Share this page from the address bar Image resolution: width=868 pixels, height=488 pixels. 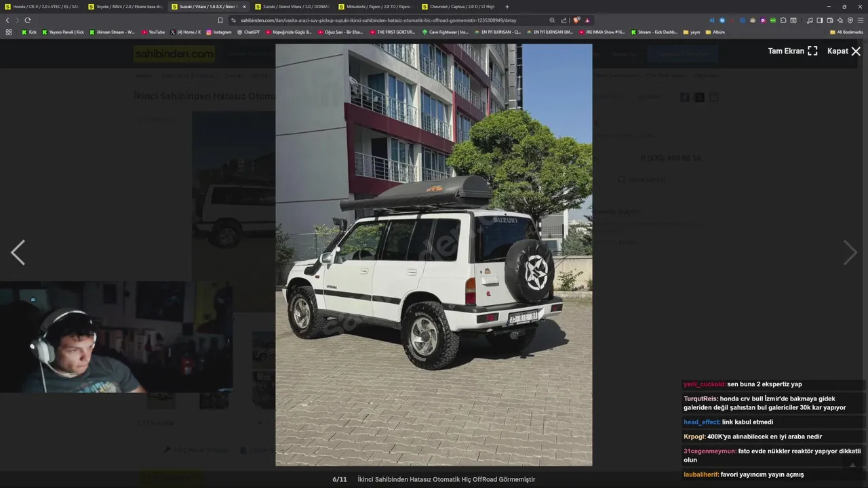pyautogui.click(x=564, y=20)
